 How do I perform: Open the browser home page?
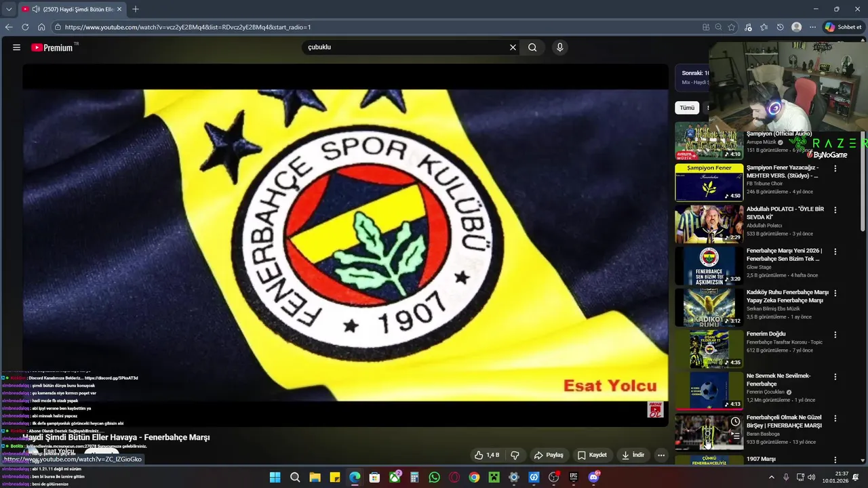coord(41,27)
